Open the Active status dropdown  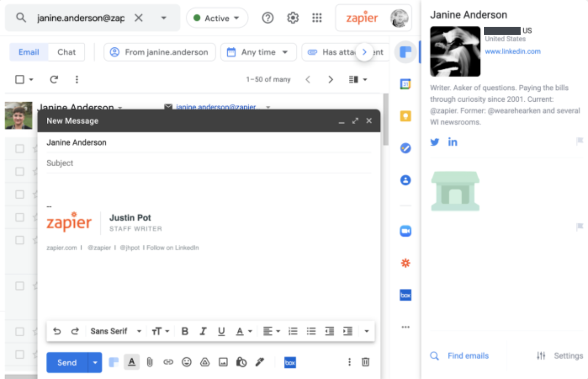coord(217,18)
